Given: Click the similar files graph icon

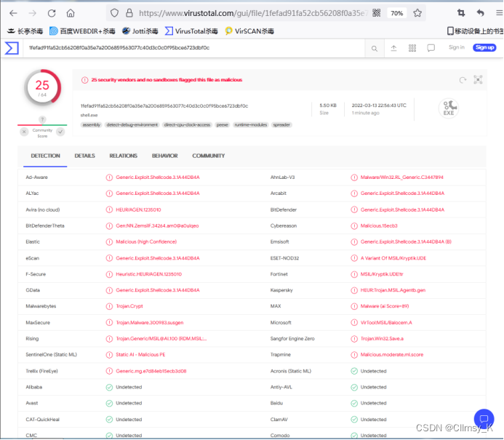Looking at the screenshot, I should (478, 80).
